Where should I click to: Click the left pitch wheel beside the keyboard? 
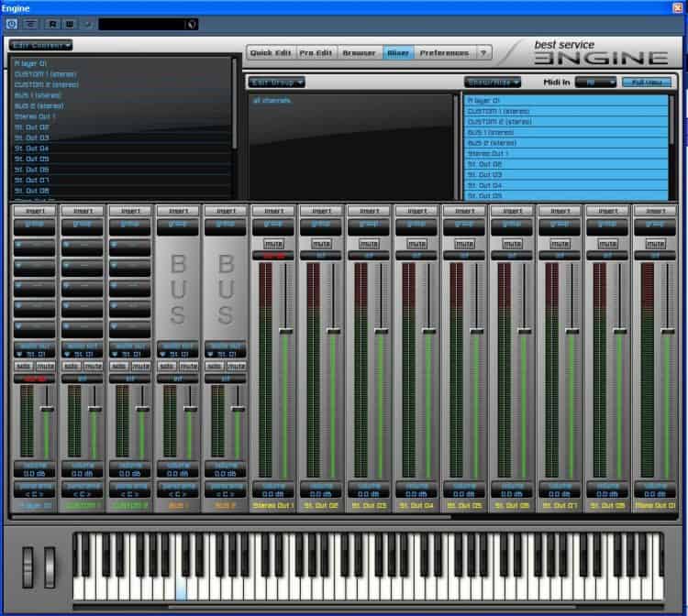(x=28, y=566)
